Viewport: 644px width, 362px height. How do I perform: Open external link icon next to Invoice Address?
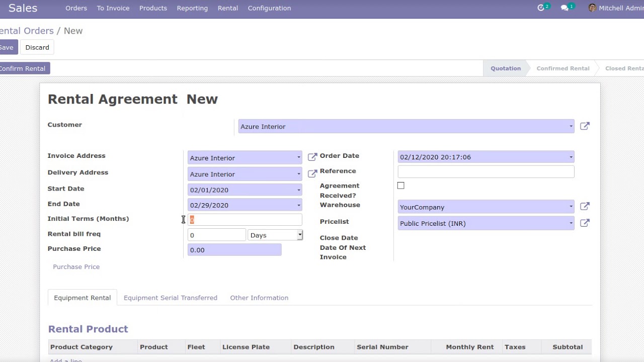(312, 157)
